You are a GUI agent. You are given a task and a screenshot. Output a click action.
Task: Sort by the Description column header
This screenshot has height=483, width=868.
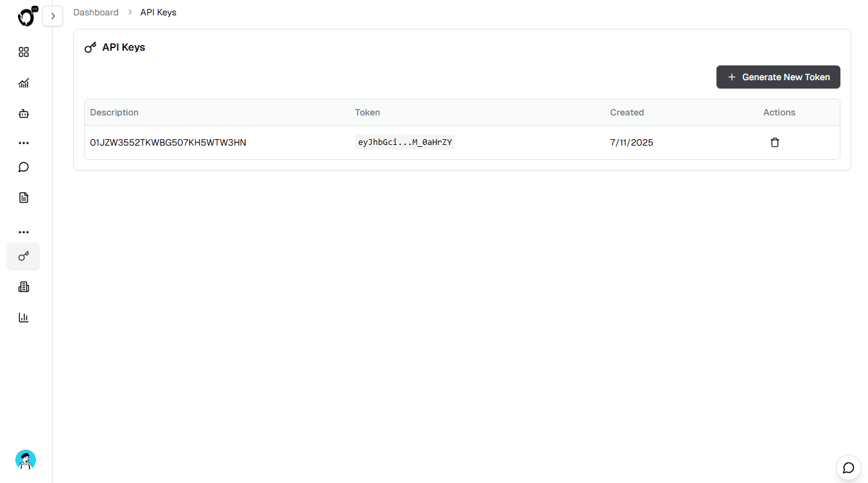(x=114, y=112)
